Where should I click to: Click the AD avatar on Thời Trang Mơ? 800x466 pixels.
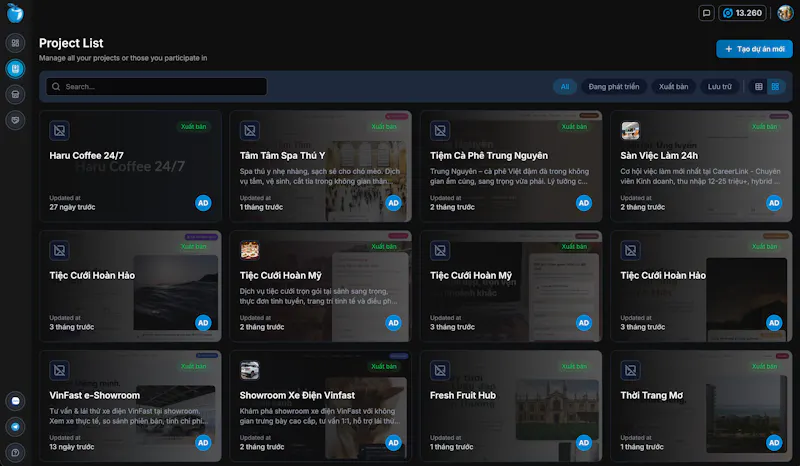click(774, 443)
